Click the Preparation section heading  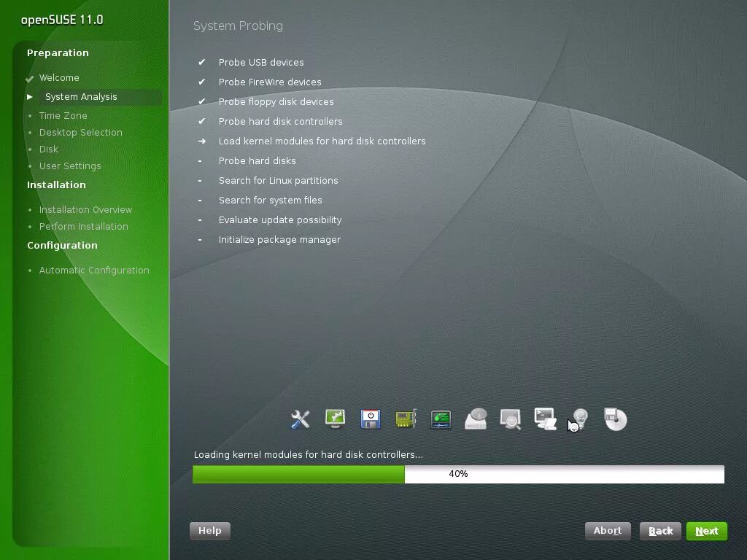(58, 52)
